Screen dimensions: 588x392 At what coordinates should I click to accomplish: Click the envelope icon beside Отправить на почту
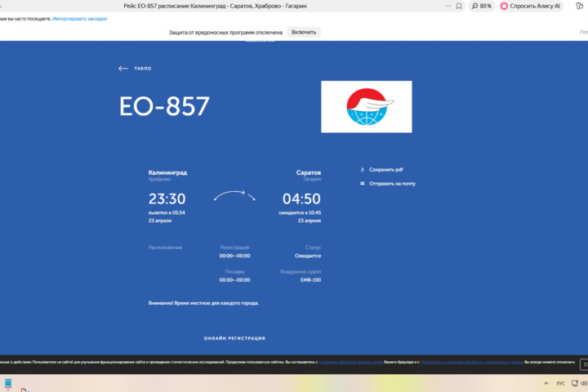(363, 184)
